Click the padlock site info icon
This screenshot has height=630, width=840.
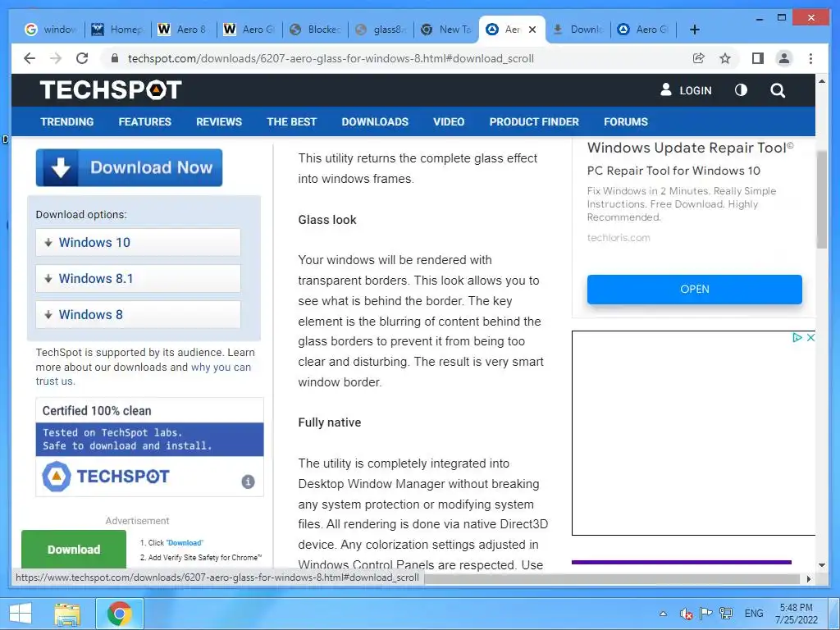click(x=114, y=58)
